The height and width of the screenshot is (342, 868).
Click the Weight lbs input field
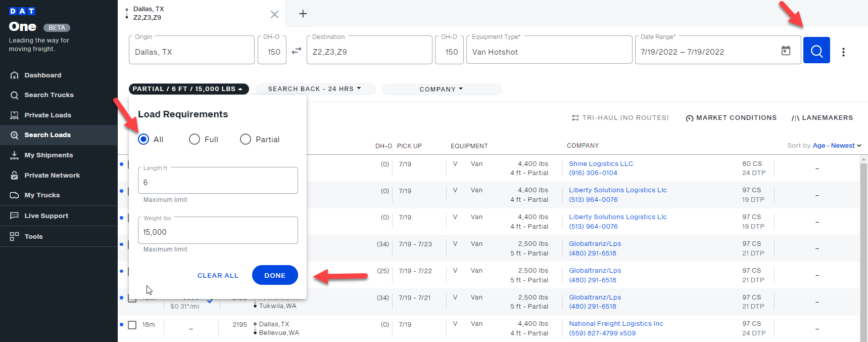(218, 231)
